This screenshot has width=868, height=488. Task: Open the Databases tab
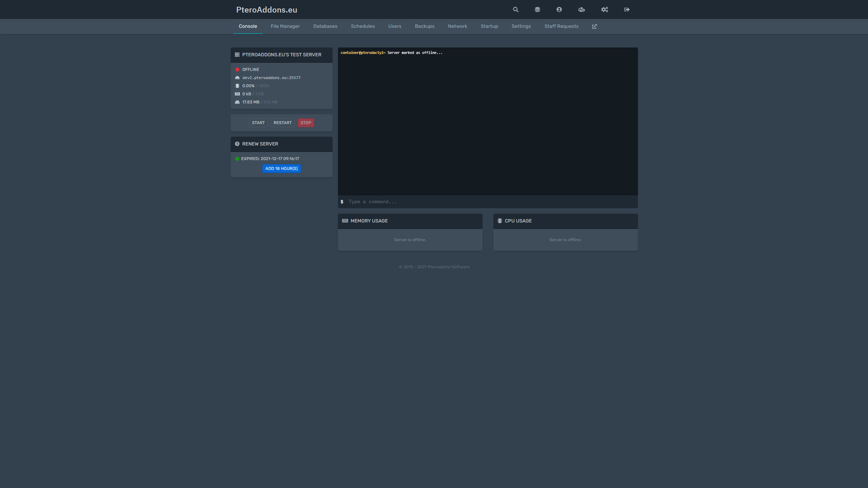click(325, 26)
